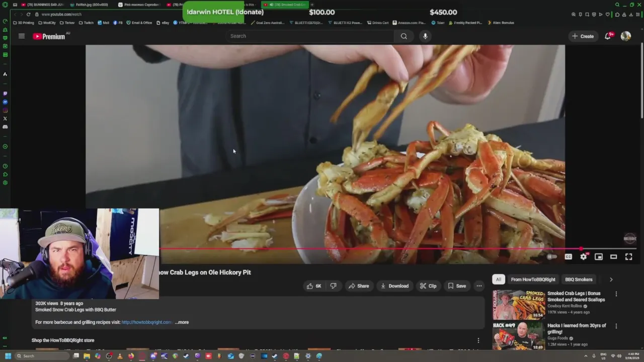Go to YouTube Premium home logo
Screen dimensions: 644x362
coord(49,36)
